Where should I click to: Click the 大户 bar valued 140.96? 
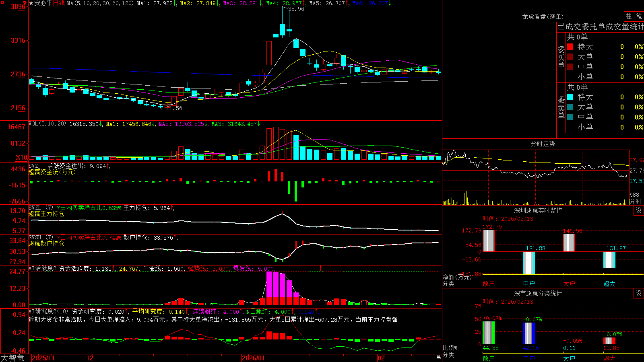click(x=569, y=243)
